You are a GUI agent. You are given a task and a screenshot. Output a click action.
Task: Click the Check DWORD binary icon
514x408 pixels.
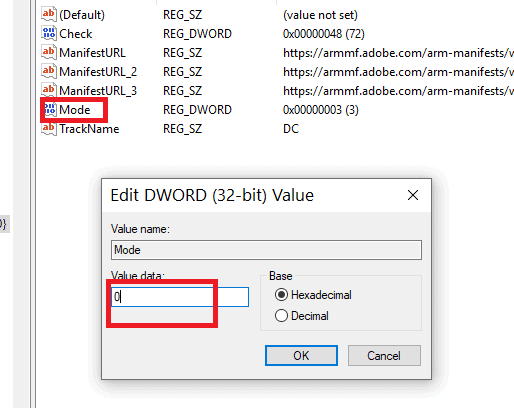coord(49,33)
